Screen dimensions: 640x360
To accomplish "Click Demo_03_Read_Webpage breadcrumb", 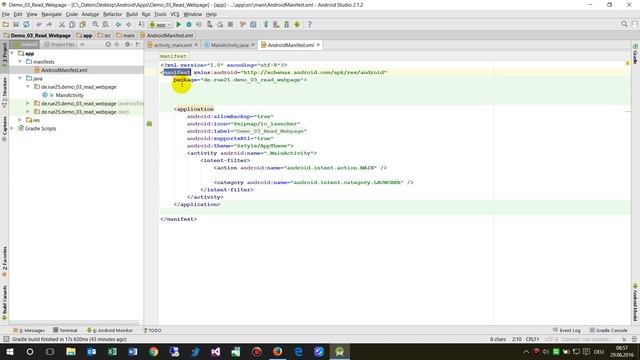I will pos(37,36).
